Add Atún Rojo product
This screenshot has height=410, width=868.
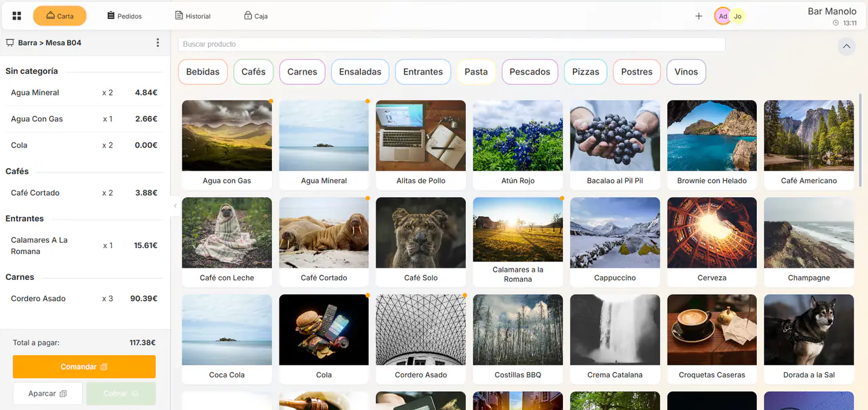[518, 144]
